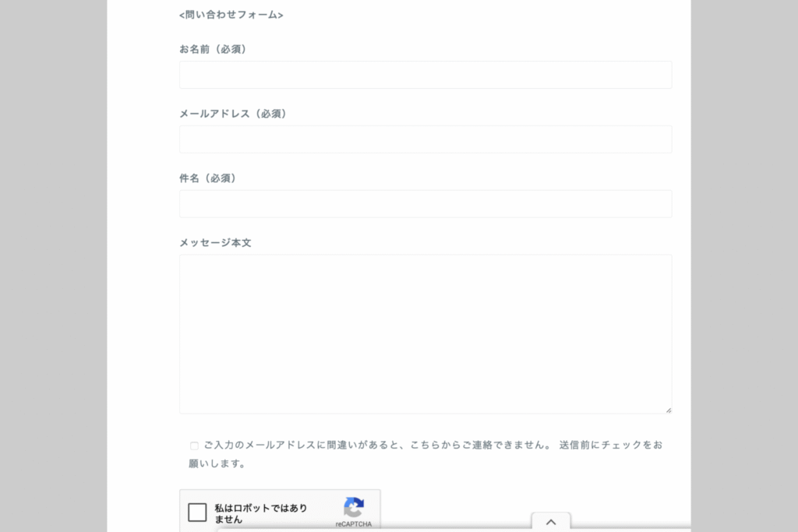Click the メールアドレス（必須） label
The height and width of the screenshot is (532, 798).
234,114
